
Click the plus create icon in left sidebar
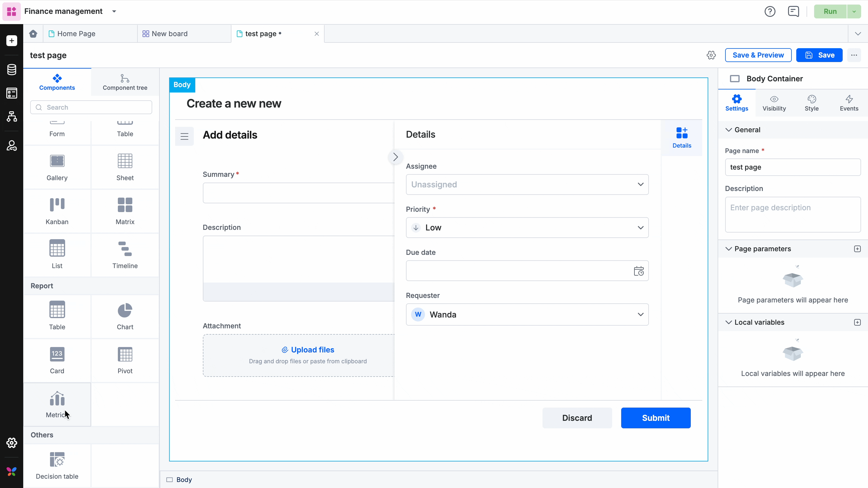[x=12, y=41]
